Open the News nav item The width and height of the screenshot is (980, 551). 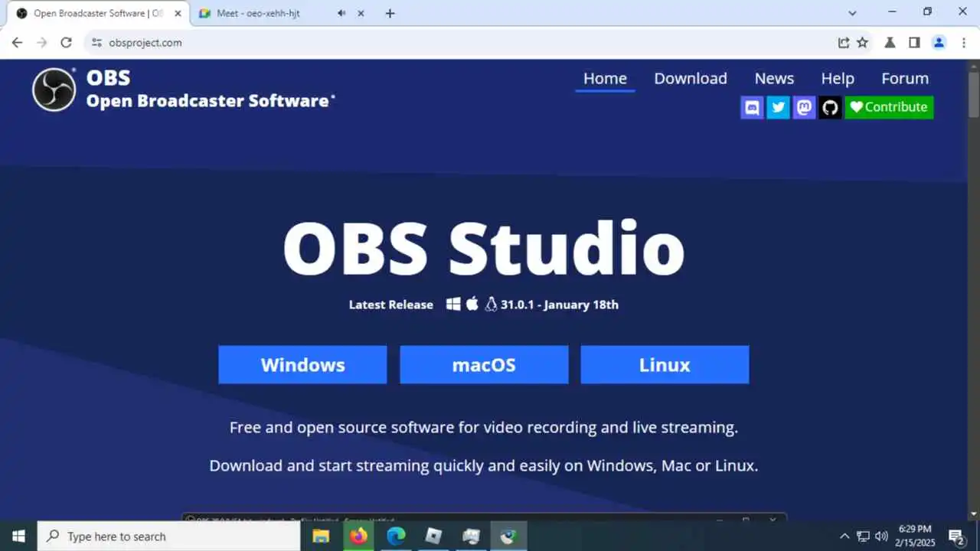(x=774, y=78)
